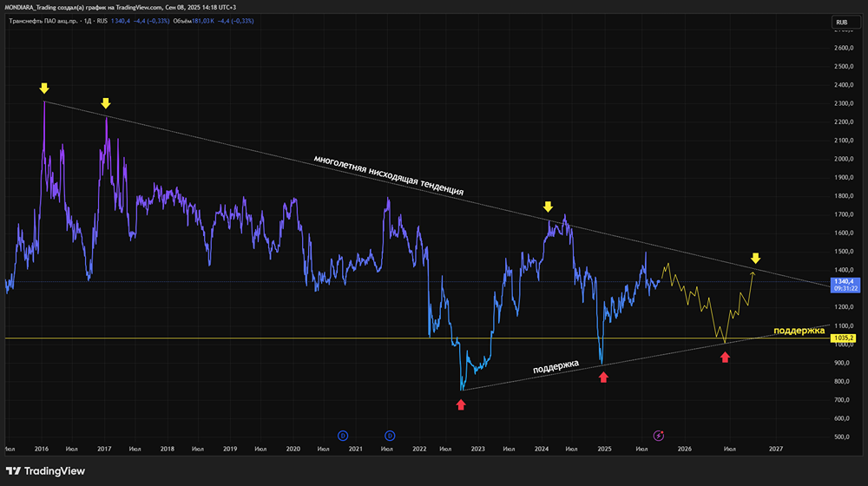
Task: Click the 1500,0 price axis label
Action: click(844, 252)
